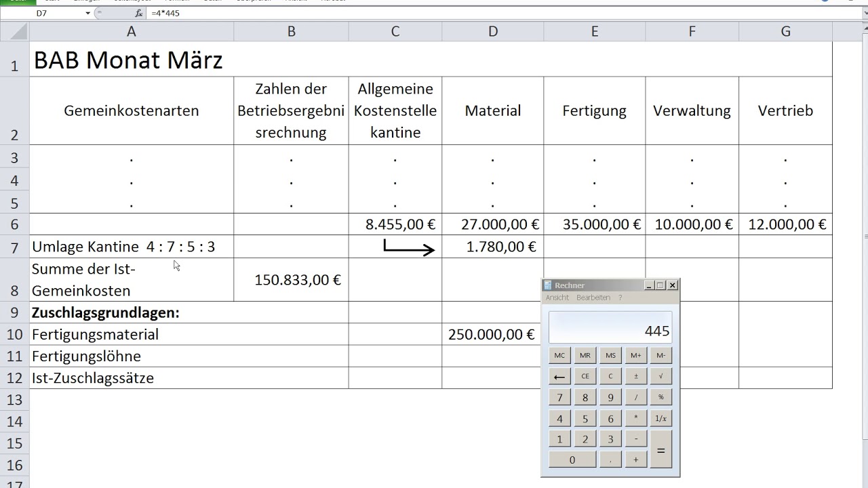Click the Name Box showing D7
Image resolution: width=868 pixels, height=488 pixels.
click(42, 13)
